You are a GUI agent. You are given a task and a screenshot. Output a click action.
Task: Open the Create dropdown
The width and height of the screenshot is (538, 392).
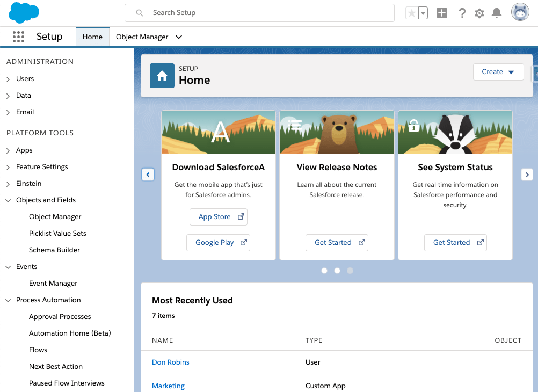point(498,72)
